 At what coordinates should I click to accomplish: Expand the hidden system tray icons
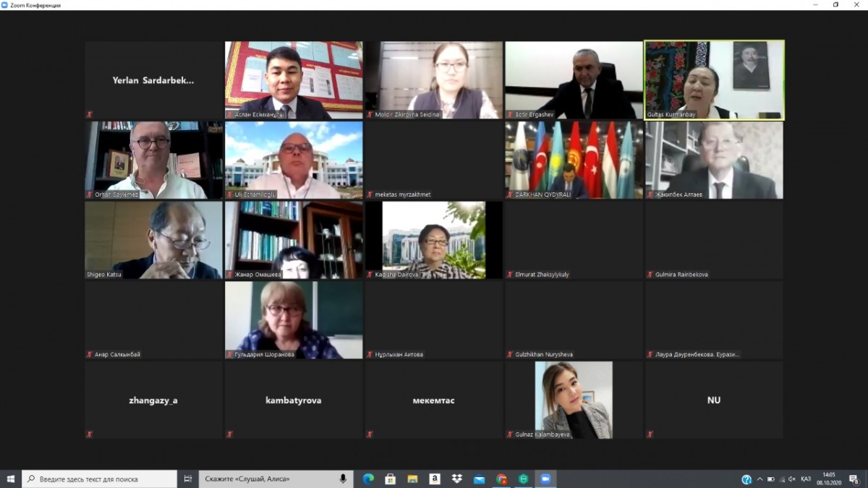pyautogui.click(x=759, y=479)
